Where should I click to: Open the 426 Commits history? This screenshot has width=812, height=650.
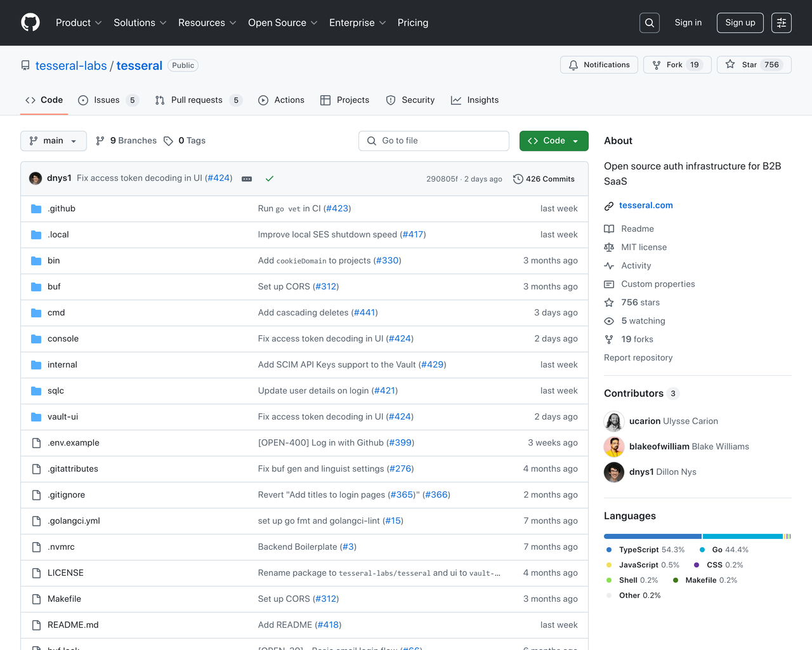[x=544, y=179]
